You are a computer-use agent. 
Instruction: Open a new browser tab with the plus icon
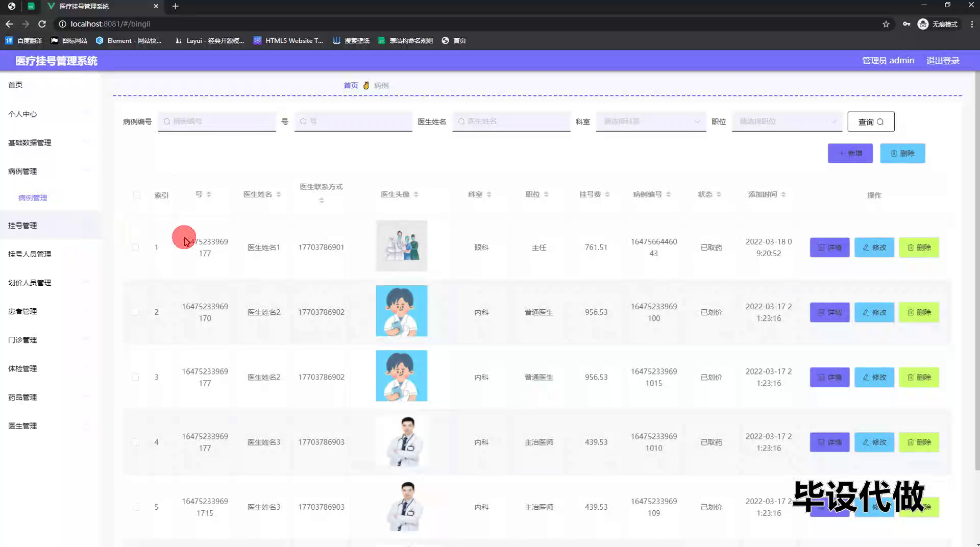pyautogui.click(x=175, y=6)
